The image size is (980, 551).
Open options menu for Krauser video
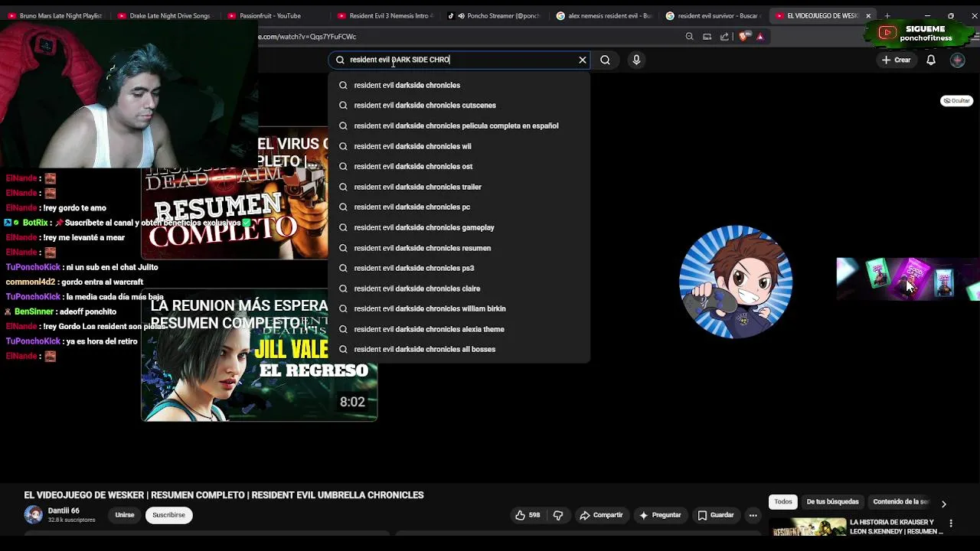point(951,524)
